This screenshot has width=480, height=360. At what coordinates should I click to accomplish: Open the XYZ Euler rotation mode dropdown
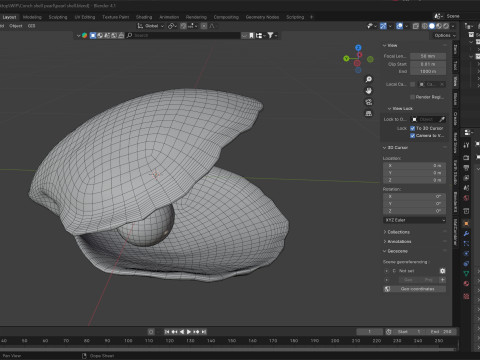pos(414,220)
